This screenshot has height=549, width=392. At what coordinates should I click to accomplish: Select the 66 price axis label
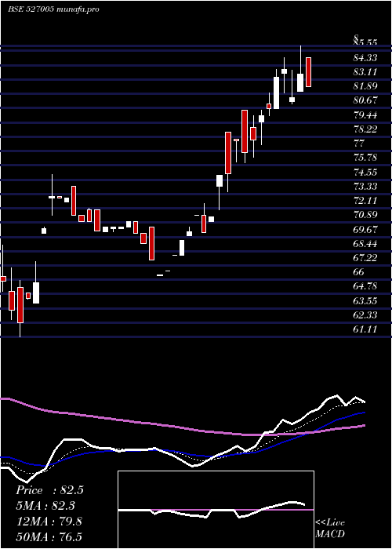[x=359, y=272]
